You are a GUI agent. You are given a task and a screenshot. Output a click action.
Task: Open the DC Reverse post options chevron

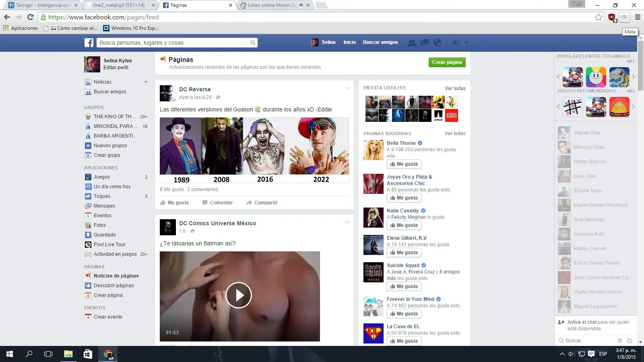point(347,88)
